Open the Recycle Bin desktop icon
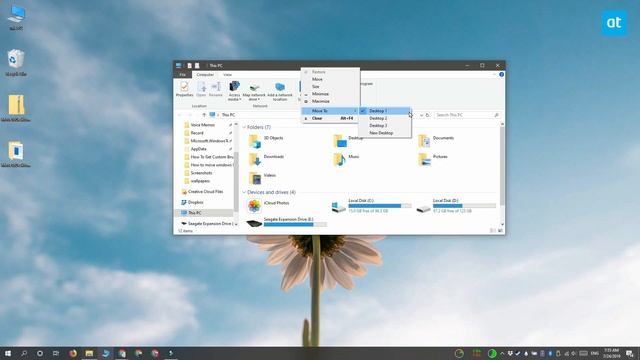Image resolution: width=640 pixels, height=360 pixels. [x=16, y=63]
